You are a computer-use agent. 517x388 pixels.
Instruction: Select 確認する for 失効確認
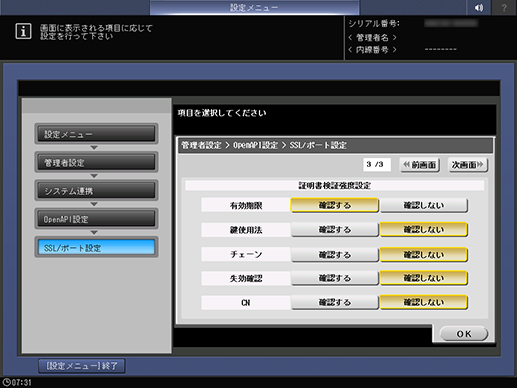pos(335,278)
